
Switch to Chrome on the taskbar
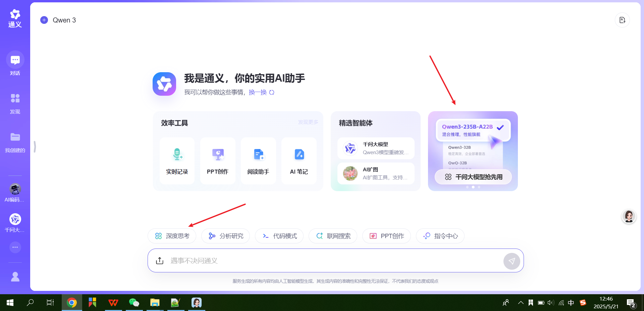(72, 303)
